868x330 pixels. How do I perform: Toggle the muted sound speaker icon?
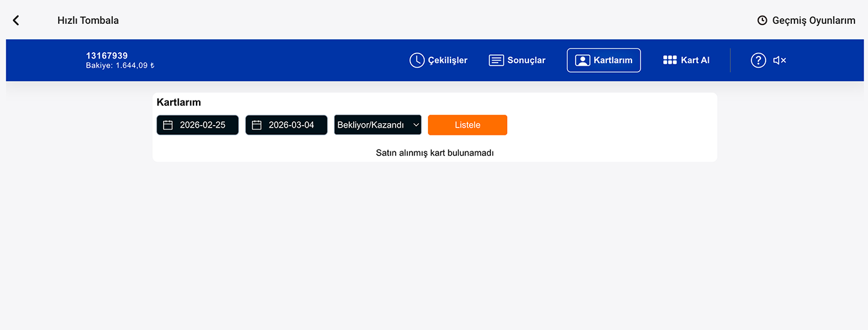[780, 61]
